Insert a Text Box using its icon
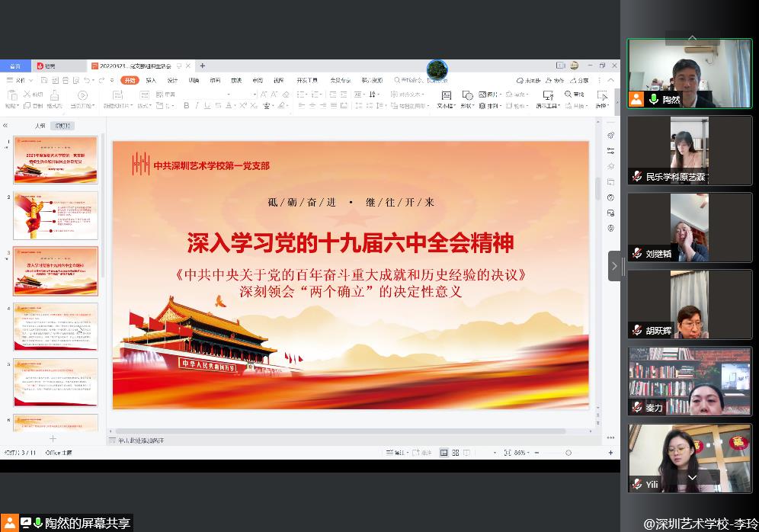Image resolution: width=759 pixels, height=532 pixels. click(x=447, y=95)
